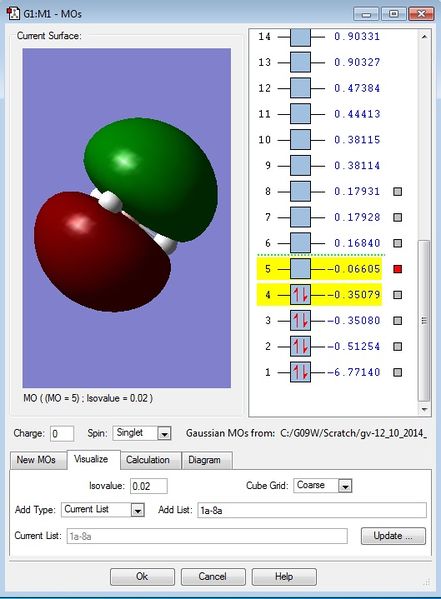
Task: Select the orbital 1 electron pair box
Action: pos(300,372)
